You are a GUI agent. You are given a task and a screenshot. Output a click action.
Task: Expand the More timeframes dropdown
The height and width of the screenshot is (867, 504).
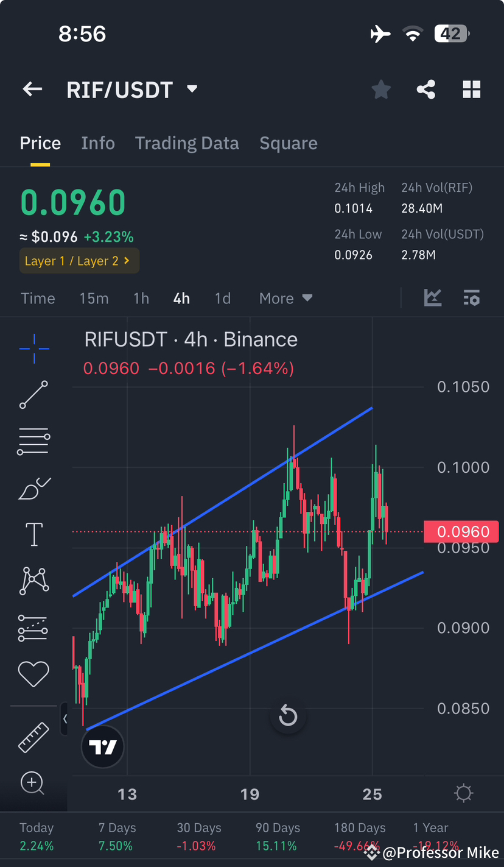(285, 298)
